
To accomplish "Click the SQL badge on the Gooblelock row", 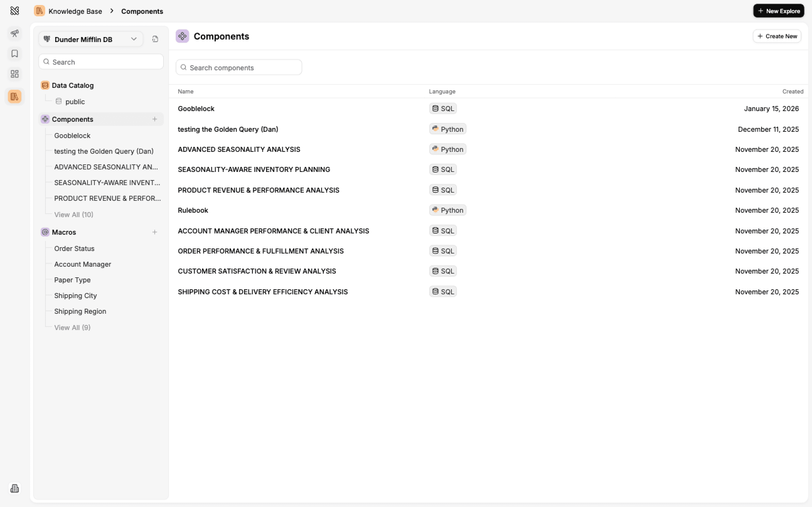I will [x=442, y=108].
